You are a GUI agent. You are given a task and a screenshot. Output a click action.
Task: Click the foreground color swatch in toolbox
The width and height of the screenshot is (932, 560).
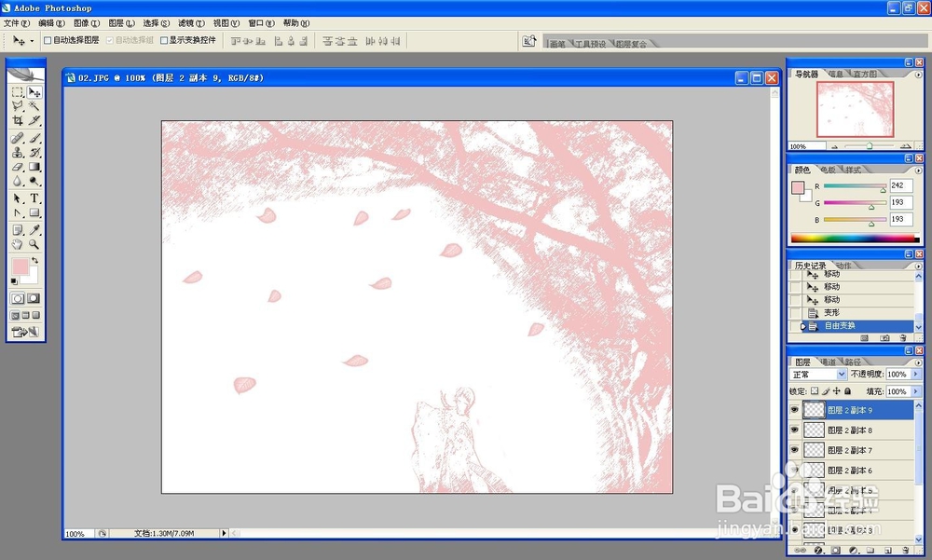pyautogui.click(x=20, y=266)
